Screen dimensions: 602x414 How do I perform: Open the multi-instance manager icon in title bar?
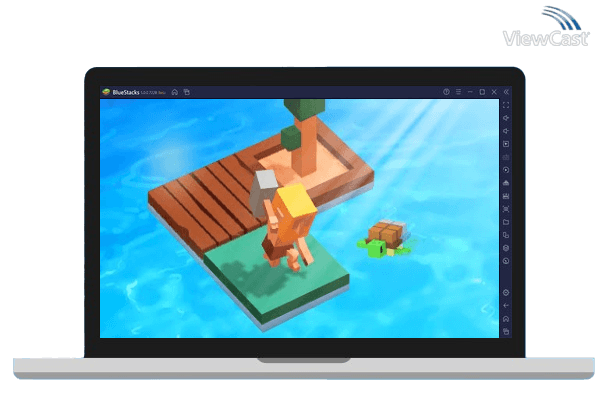coord(187,92)
